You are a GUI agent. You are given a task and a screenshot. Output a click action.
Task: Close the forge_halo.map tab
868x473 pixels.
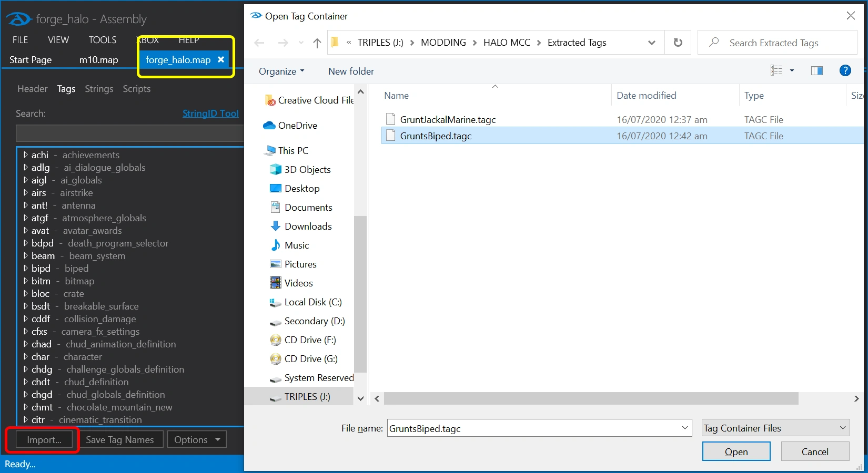click(221, 59)
